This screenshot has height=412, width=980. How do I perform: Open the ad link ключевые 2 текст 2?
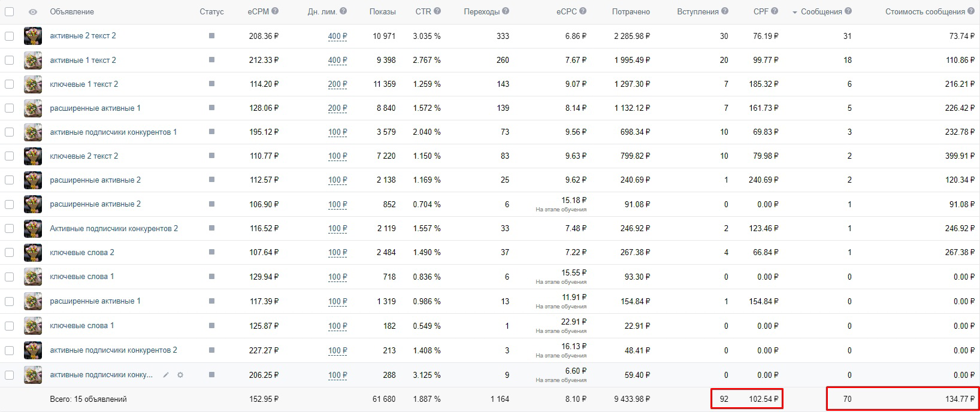point(84,156)
